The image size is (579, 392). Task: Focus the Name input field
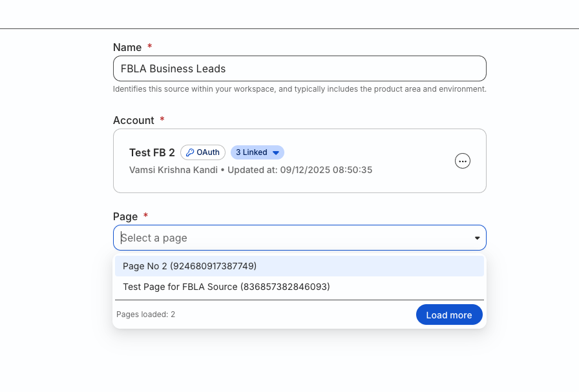(299, 68)
